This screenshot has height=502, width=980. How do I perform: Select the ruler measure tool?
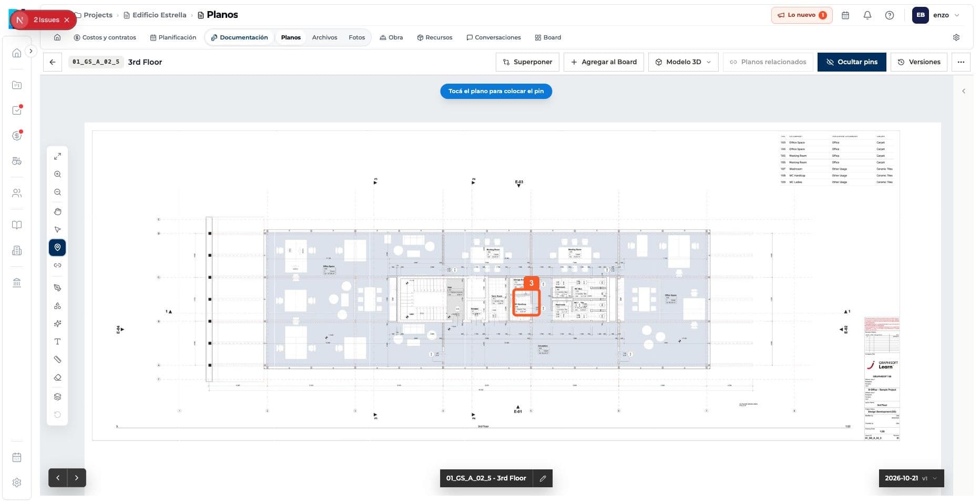coord(57,359)
